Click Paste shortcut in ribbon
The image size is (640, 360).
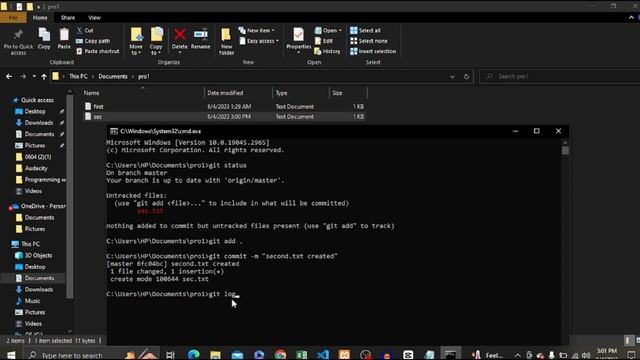(98, 51)
